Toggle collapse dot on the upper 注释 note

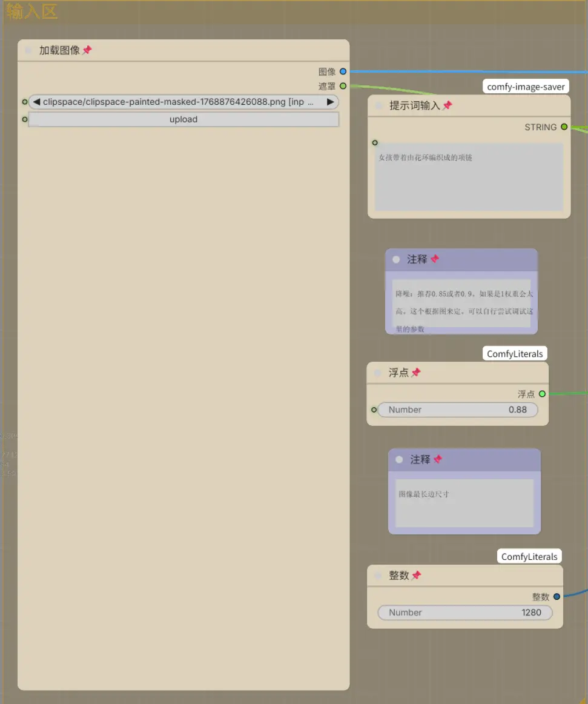[396, 259]
